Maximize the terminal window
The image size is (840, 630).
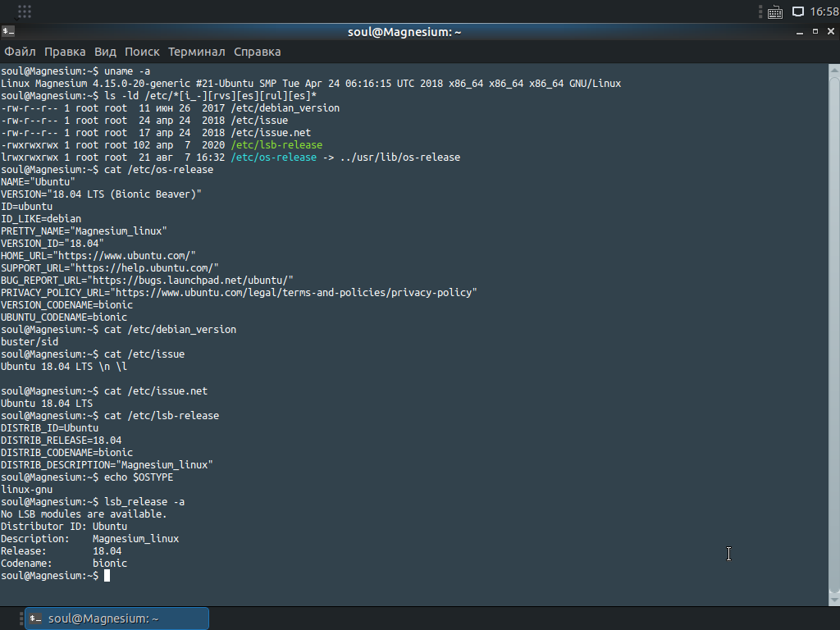click(815, 32)
